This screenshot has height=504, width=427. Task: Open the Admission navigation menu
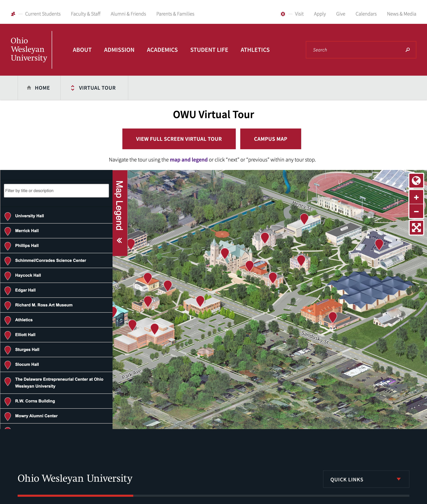[119, 50]
